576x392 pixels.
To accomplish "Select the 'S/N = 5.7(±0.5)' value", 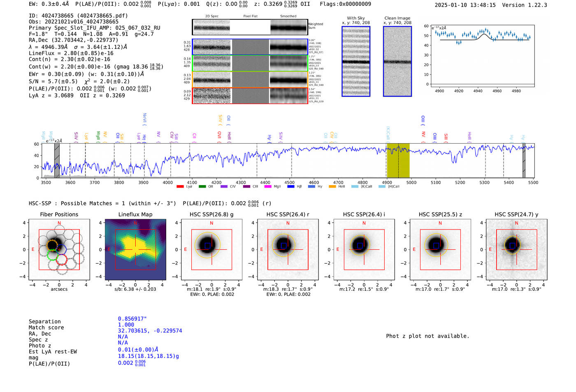I will (53, 81).
